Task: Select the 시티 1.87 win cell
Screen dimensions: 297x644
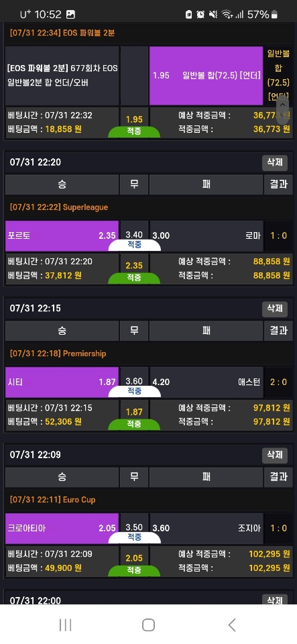Action: [62, 382]
